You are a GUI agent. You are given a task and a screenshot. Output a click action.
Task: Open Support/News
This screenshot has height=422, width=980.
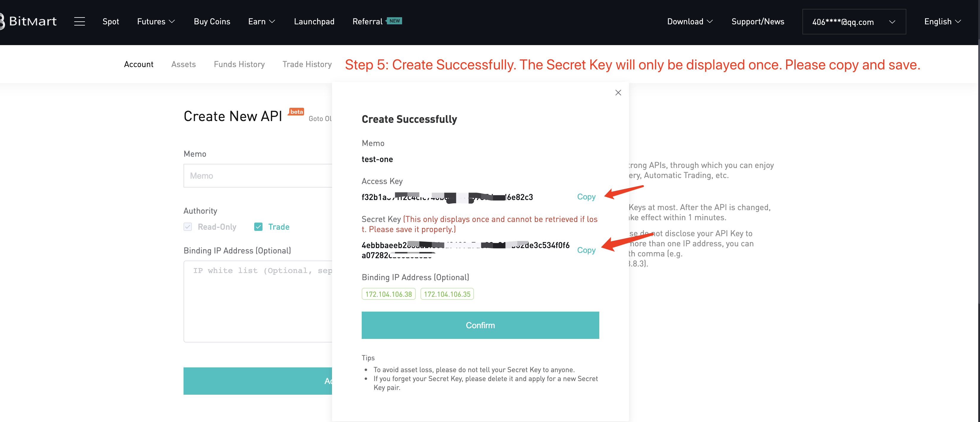click(x=758, y=21)
